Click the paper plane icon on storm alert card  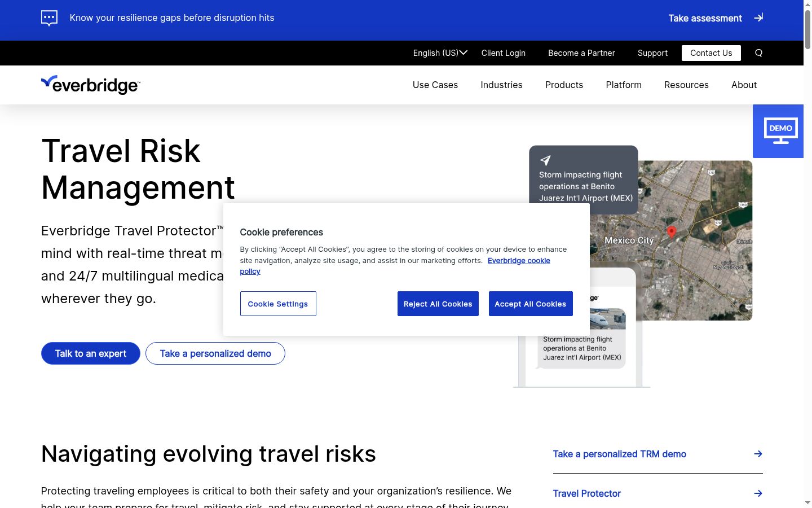545,160
